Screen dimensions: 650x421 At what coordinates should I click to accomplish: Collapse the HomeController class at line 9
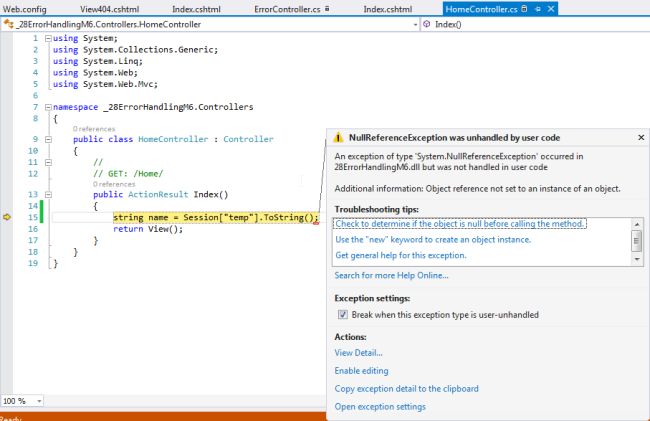coord(48,139)
